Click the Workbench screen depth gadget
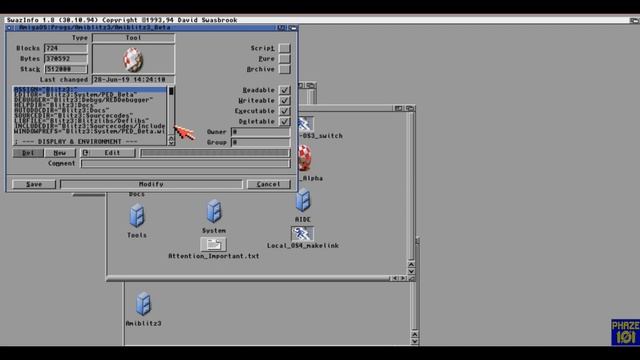The height and width of the screenshot is (360, 640). click(634, 20)
